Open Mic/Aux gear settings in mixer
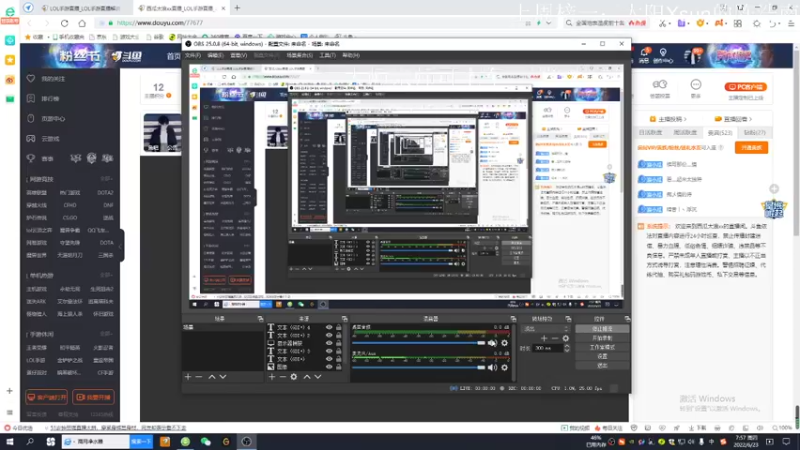Viewport: 800px width, 450px height. pyautogui.click(x=505, y=367)
